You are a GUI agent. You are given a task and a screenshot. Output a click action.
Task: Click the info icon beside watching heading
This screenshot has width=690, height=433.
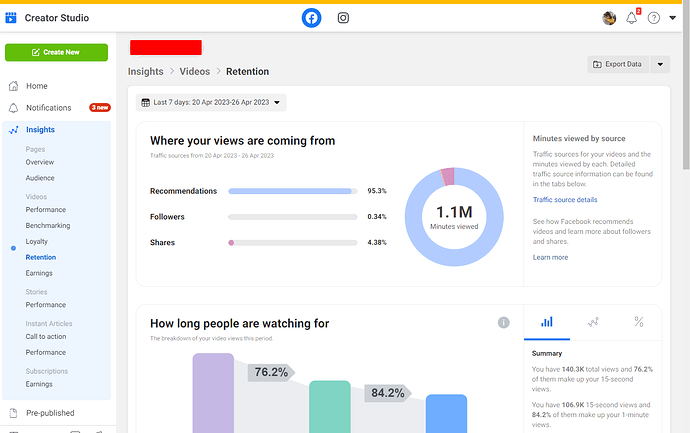click(x=503, y=323)
